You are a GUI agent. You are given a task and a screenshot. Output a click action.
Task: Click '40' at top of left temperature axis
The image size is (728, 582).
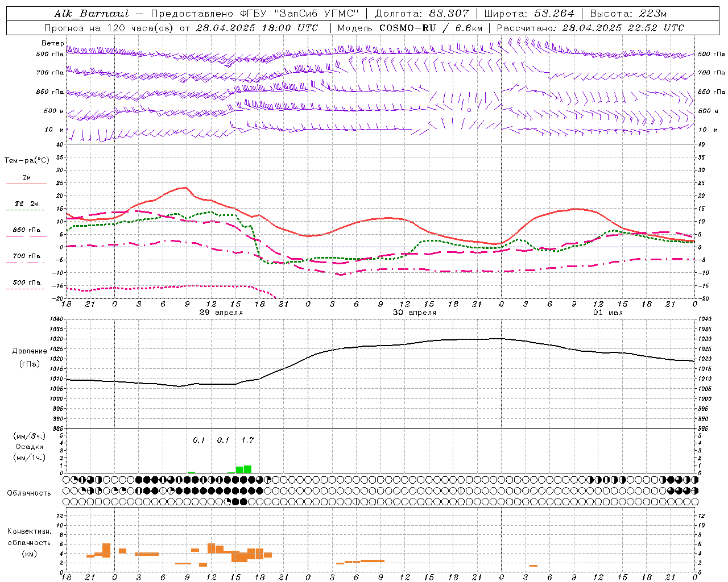60,144
